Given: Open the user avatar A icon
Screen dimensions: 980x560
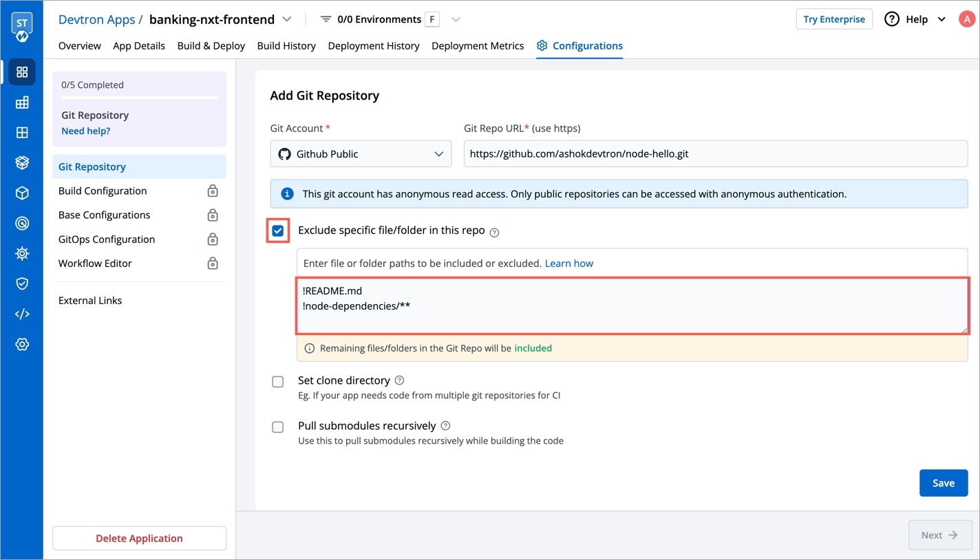Looking at the screenshot, I should (966, 19).
